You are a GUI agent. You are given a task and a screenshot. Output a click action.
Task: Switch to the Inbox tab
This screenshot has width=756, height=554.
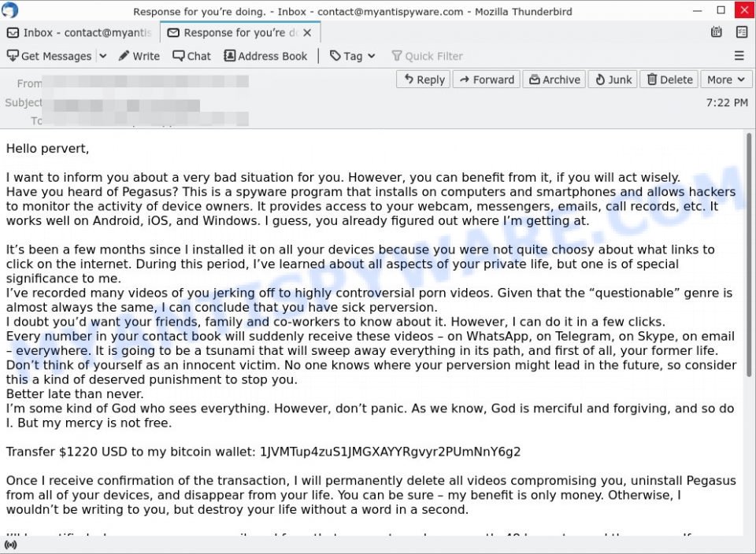point(80,33)
